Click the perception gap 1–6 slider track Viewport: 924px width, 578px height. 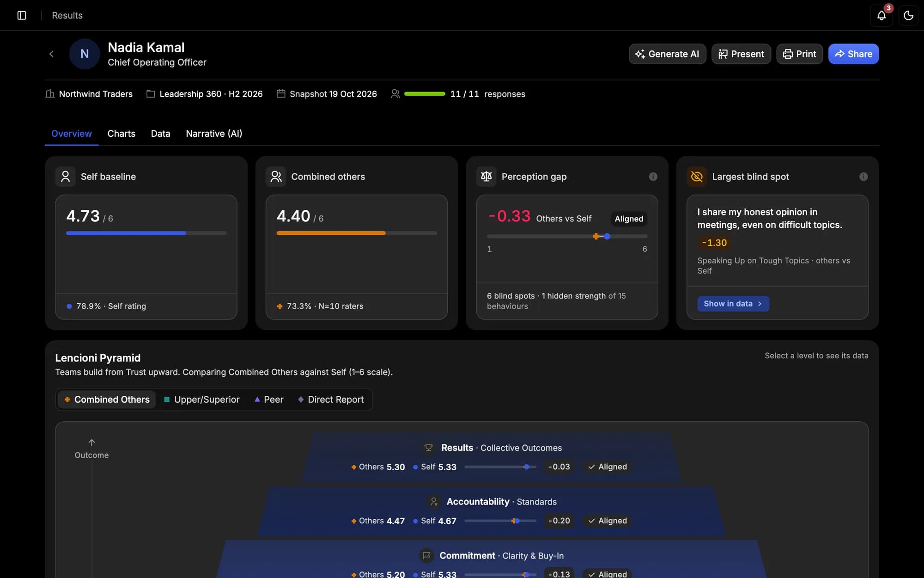tap(567, 236)
